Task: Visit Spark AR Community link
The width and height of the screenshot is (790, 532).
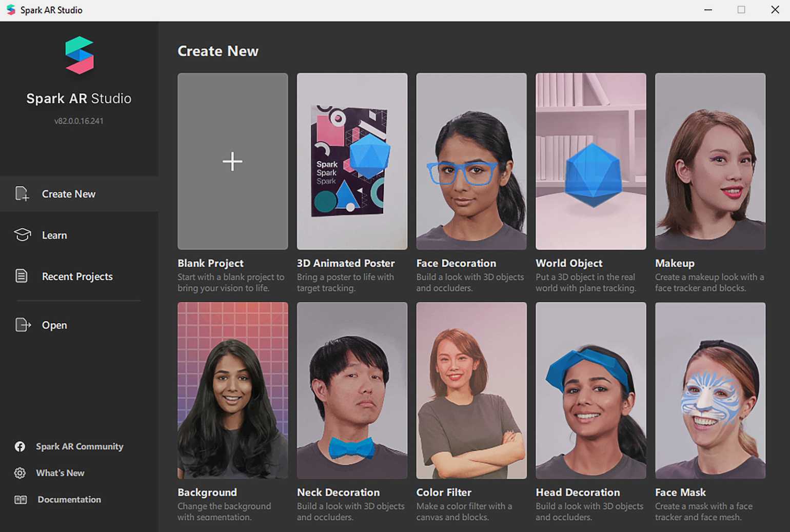Action: (80, 446)
